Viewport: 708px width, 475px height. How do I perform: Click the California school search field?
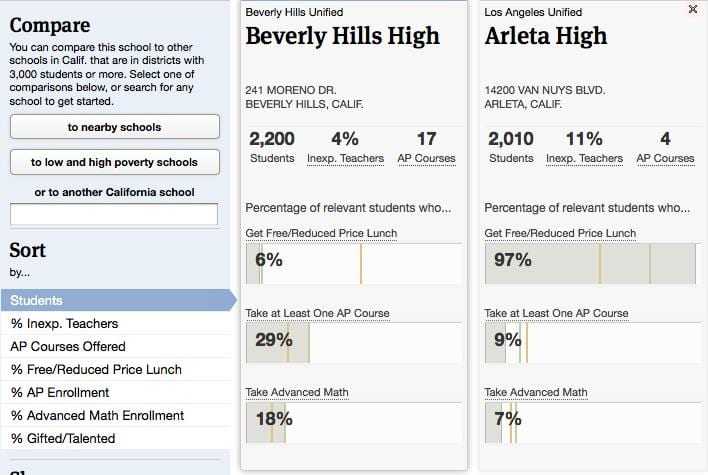[x=114, y=214]
